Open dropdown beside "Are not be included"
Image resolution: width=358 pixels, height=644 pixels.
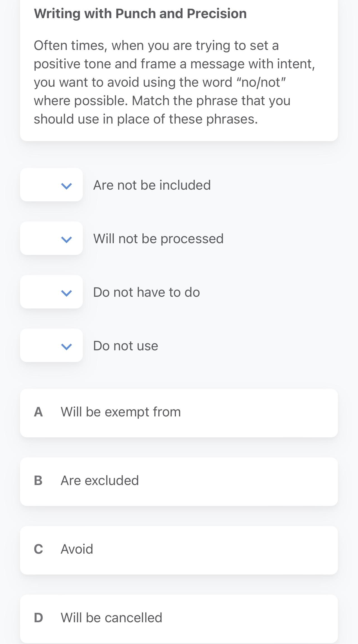tap(52, 185)
